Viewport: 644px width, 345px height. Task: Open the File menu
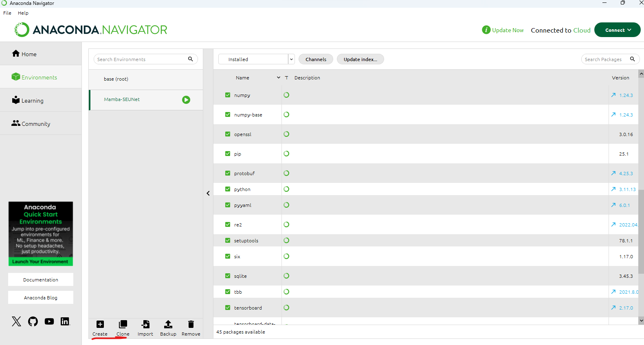(7, 13)
